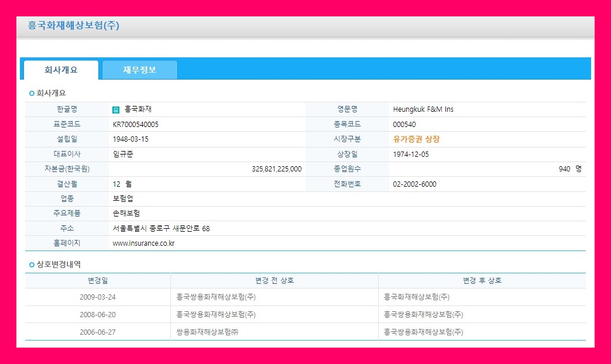611x364 pixels.
Task: Click the 영문명 field label
Action: coord(347,109)
